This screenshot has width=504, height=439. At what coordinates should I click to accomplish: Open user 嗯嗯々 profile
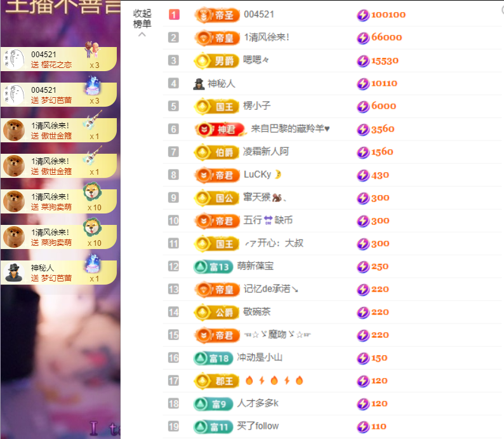tap(256, 60)
